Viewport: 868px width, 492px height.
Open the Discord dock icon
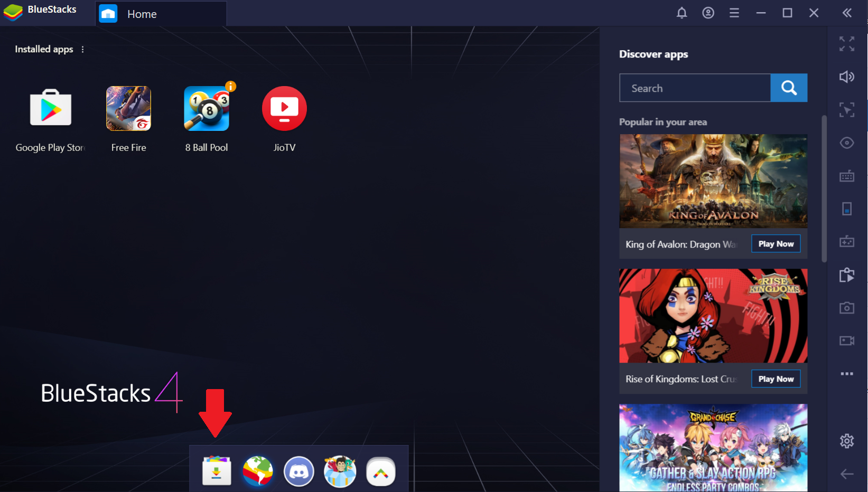pos(299,471)
